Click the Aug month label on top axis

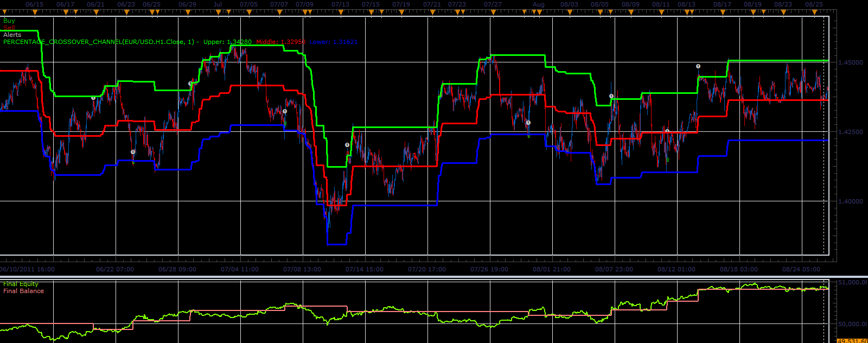[x=538, y=4]
